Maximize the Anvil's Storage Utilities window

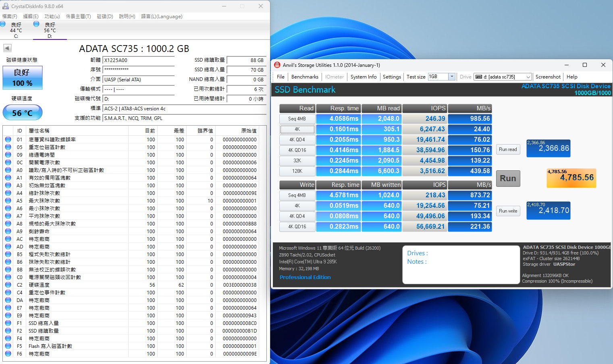click(585, 65)
